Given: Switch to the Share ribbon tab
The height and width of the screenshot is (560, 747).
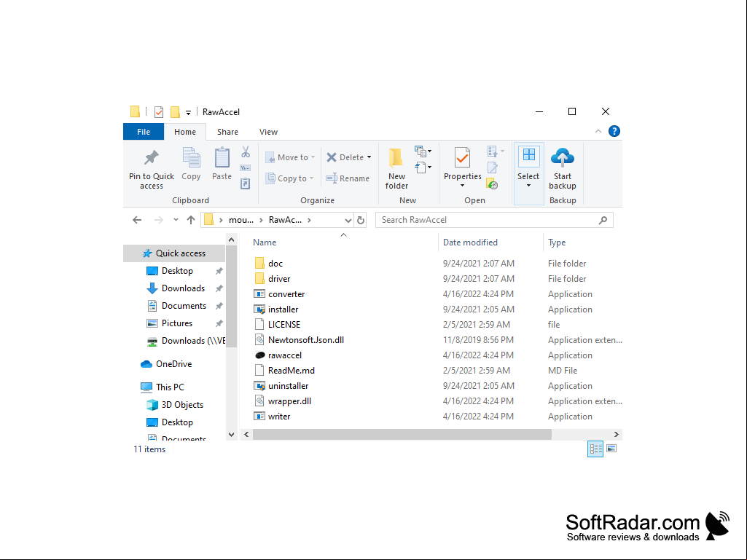Looking at the screenshot, I should (227, 132).
